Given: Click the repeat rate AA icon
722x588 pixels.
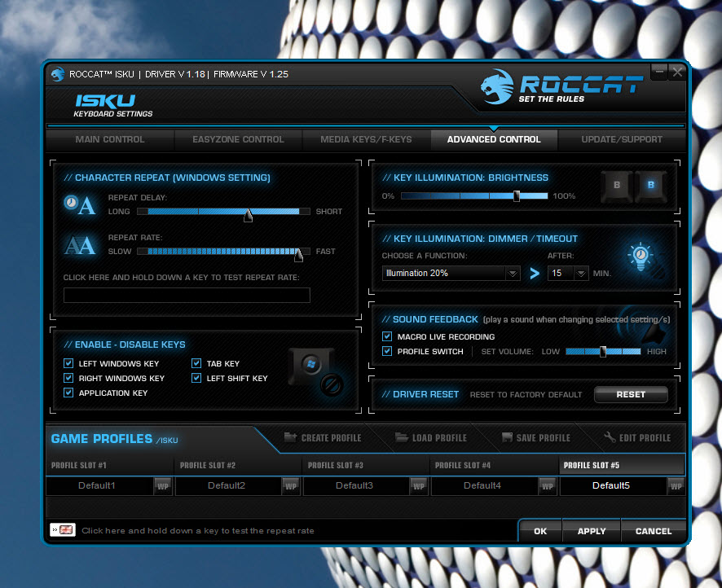Looking at the screenshot, I should tap(81, 245).
